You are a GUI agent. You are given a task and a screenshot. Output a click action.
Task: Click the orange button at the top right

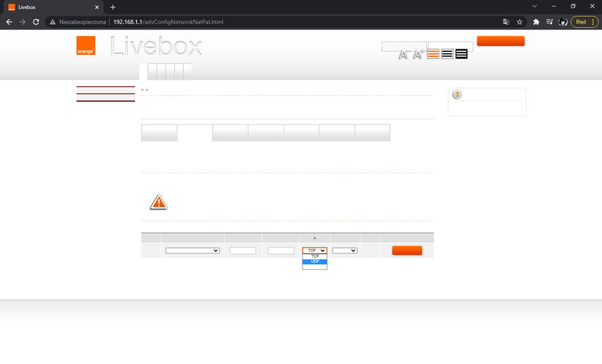[x=500, y=41]
